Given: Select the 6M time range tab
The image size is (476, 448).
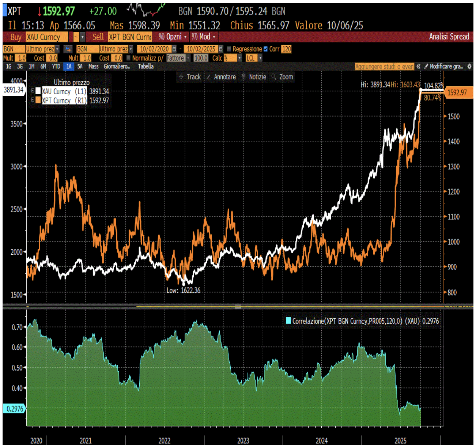Looking at the screenshot, I should click(43, 67).
